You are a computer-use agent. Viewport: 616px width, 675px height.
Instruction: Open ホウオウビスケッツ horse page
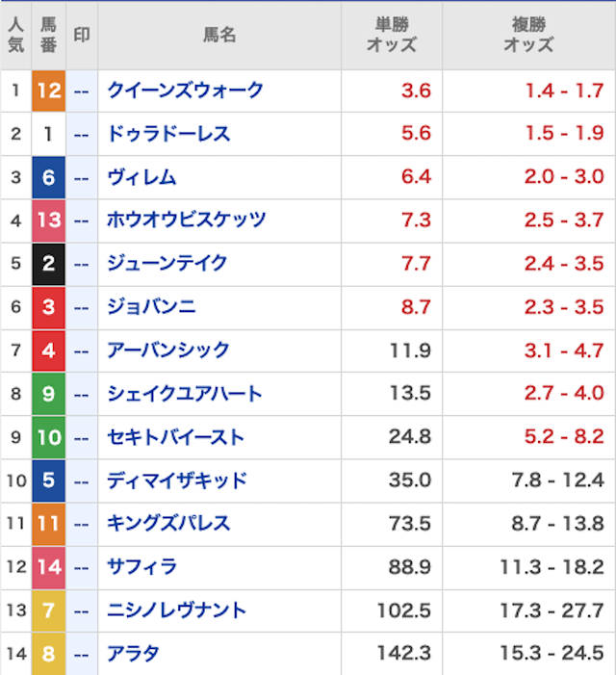point(186,221)
